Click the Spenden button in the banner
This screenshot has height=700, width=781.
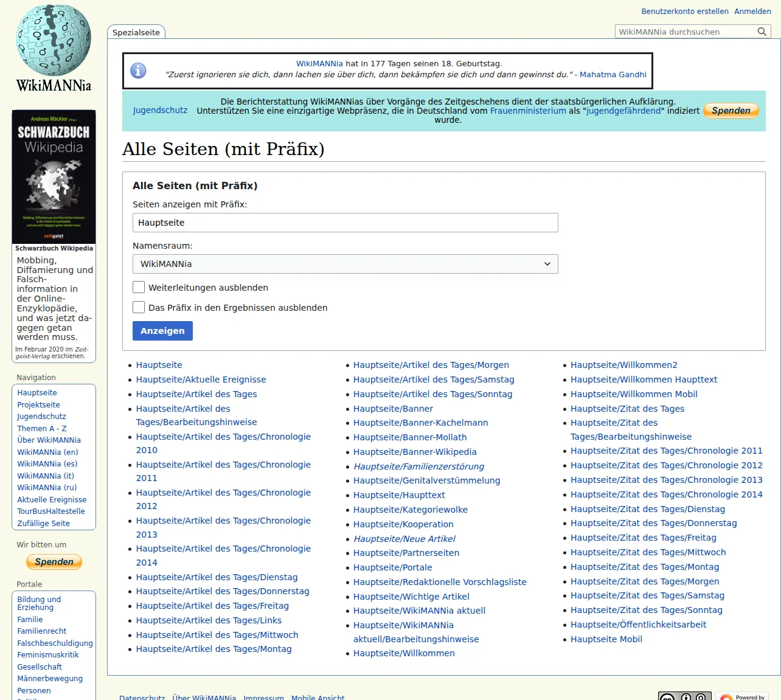[x=731, y=111]
